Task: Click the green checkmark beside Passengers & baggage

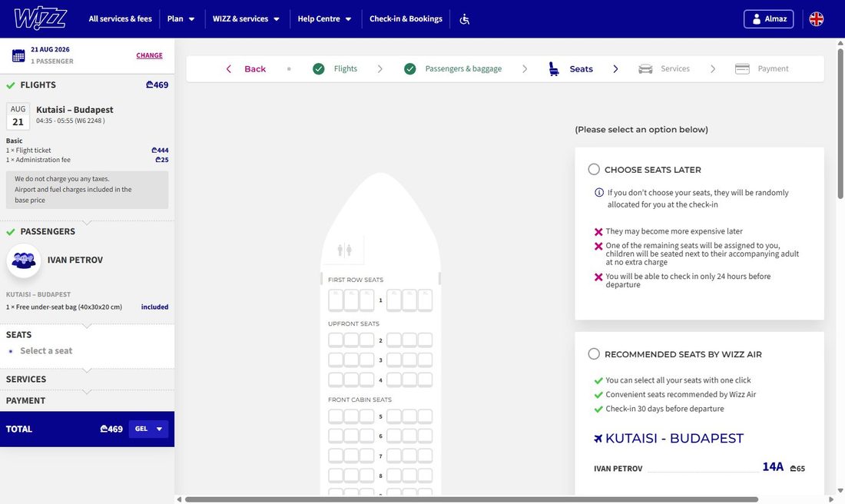Action: (410, 69)
